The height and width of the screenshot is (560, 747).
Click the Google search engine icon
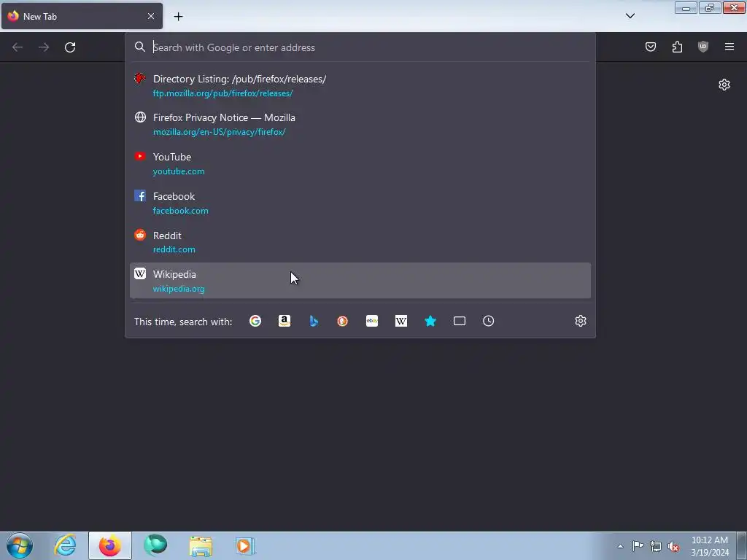tap(255, 321)
